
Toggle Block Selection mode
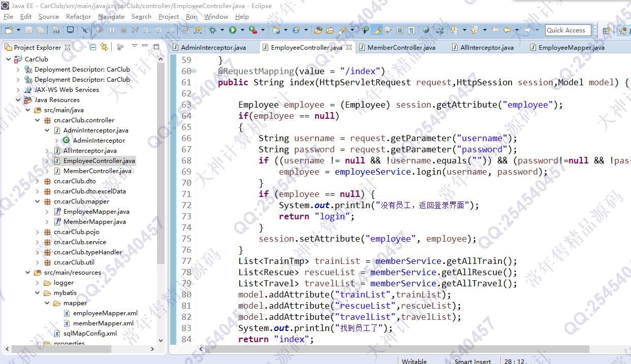pyautogui.click(x=399, y=30)
